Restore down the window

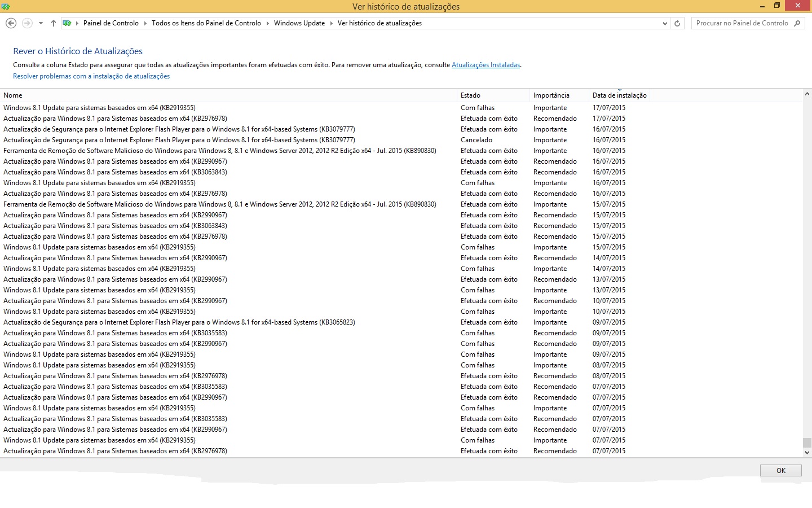point(777,6)
